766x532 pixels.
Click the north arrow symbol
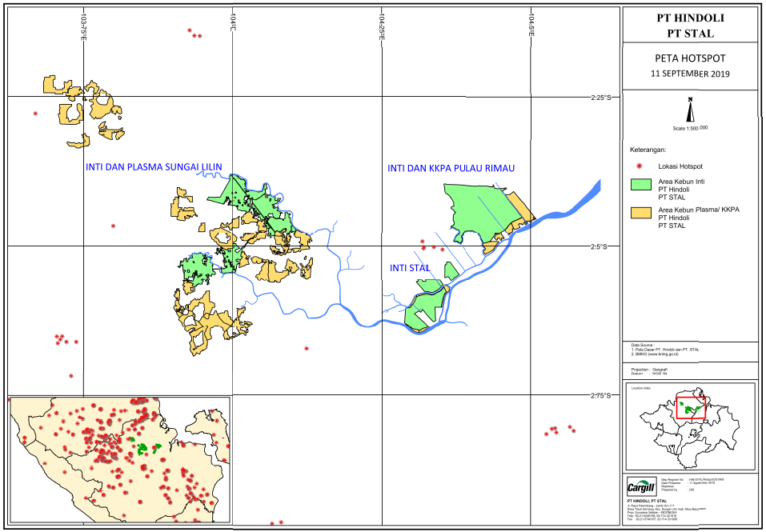[x=690, y=110]
